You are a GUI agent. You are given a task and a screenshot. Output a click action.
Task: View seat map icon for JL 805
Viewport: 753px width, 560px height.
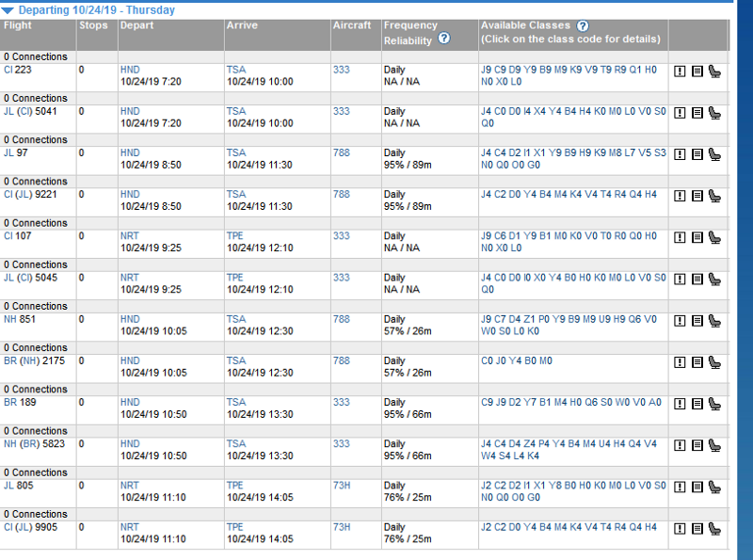click(x=715, y=487)
